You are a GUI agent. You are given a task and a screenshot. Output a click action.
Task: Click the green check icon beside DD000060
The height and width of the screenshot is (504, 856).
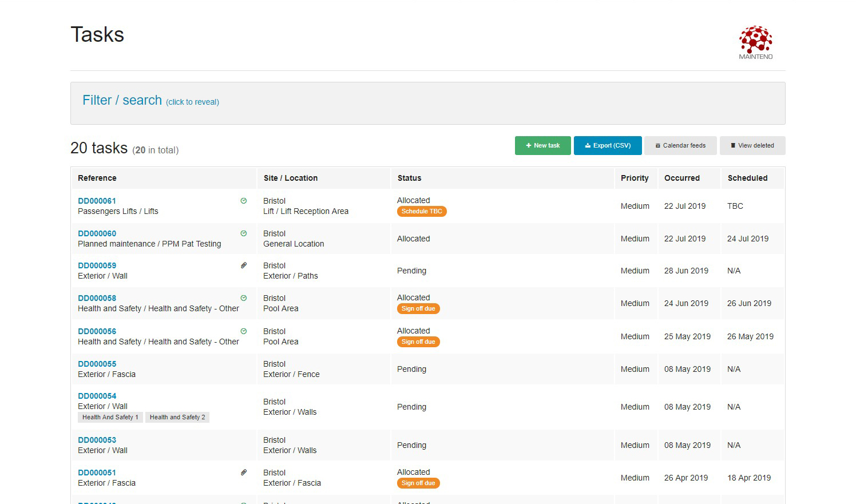tap(244, 233)
